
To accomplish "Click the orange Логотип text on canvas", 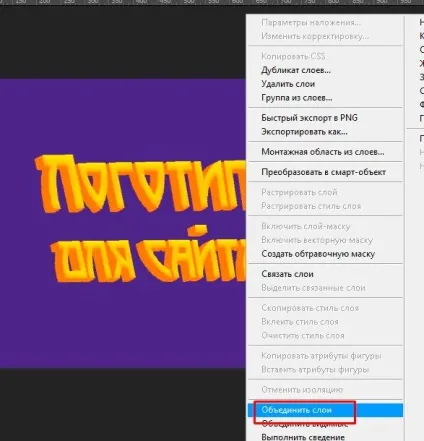I will pos(140,183).
